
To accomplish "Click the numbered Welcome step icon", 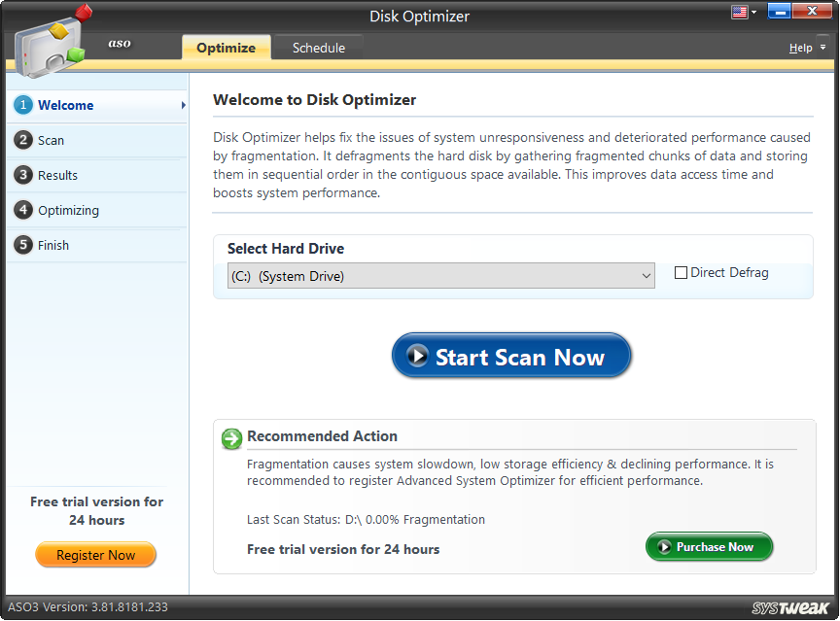I will point(21,105).
